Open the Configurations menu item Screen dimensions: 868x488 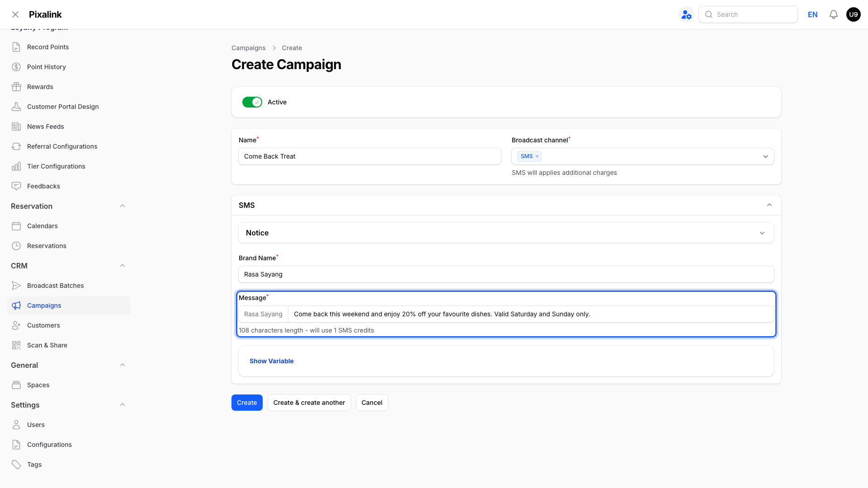(69, 445)
